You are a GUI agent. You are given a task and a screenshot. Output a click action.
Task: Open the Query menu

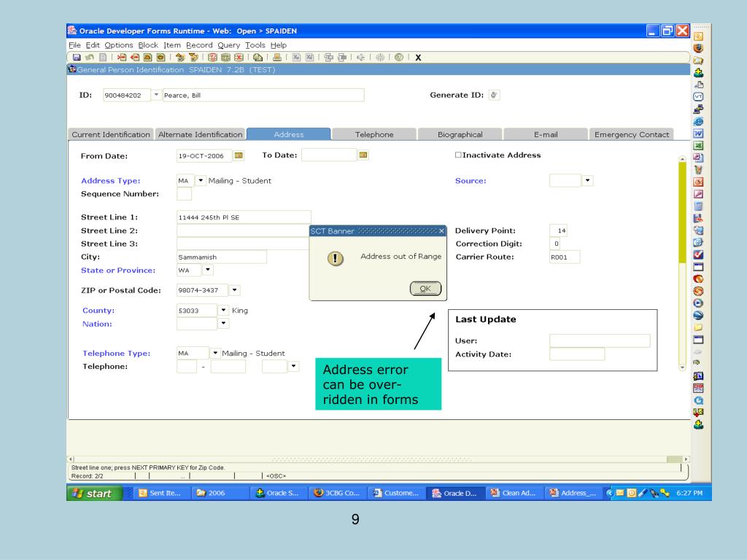(x=228, y=44)
